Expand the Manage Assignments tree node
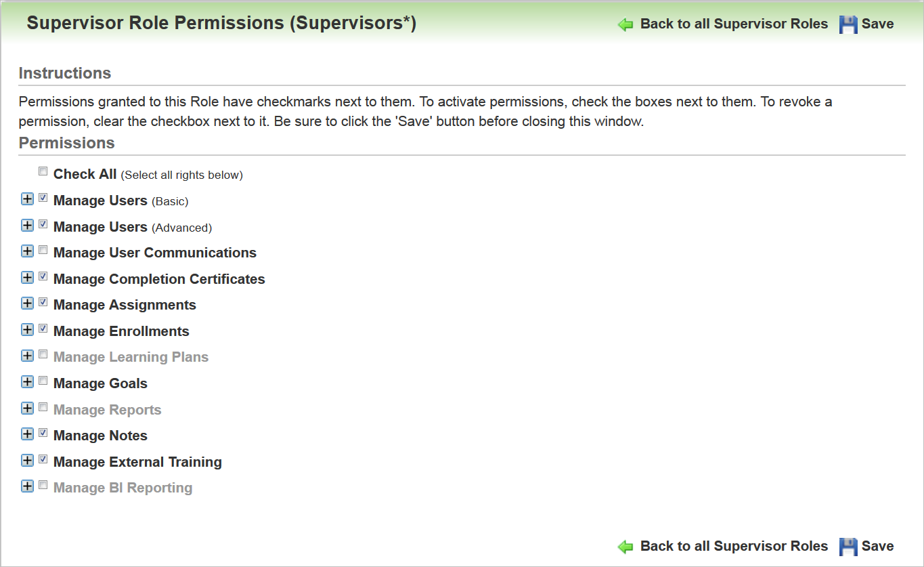This screenshot has width=924, height=567. [x=27, y=303]
